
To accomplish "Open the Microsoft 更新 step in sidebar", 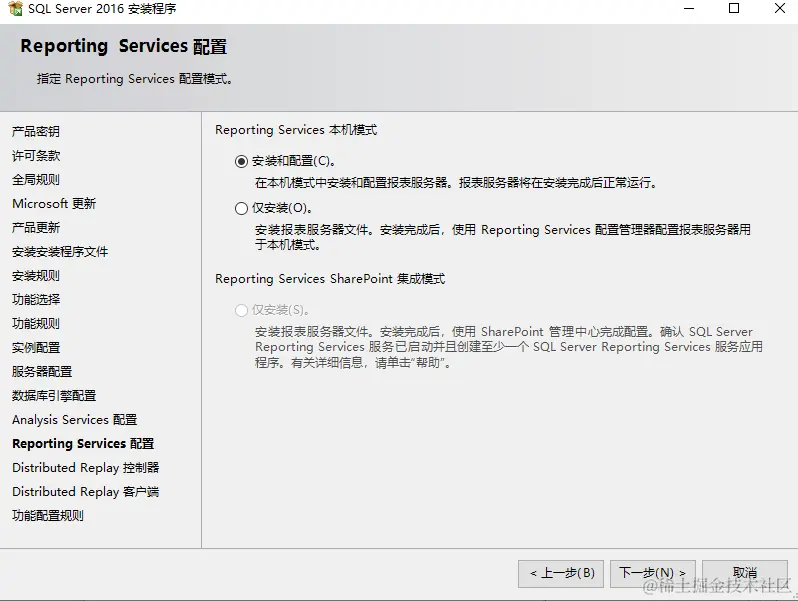I will [54, 204].
